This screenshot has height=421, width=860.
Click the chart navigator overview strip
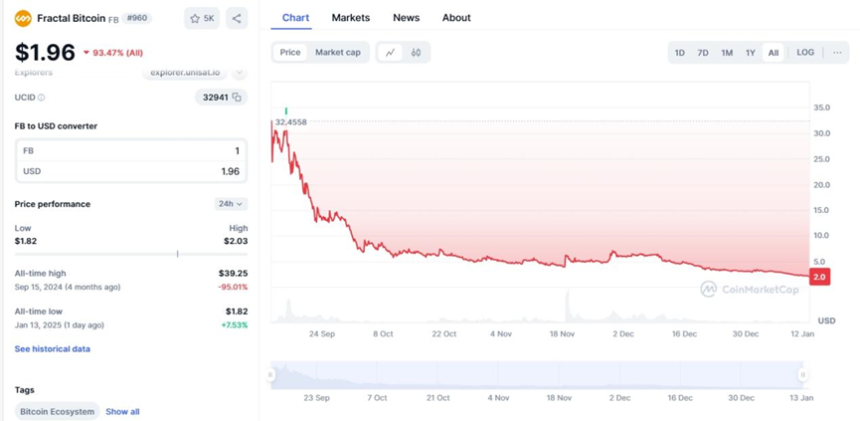point(537,375)
